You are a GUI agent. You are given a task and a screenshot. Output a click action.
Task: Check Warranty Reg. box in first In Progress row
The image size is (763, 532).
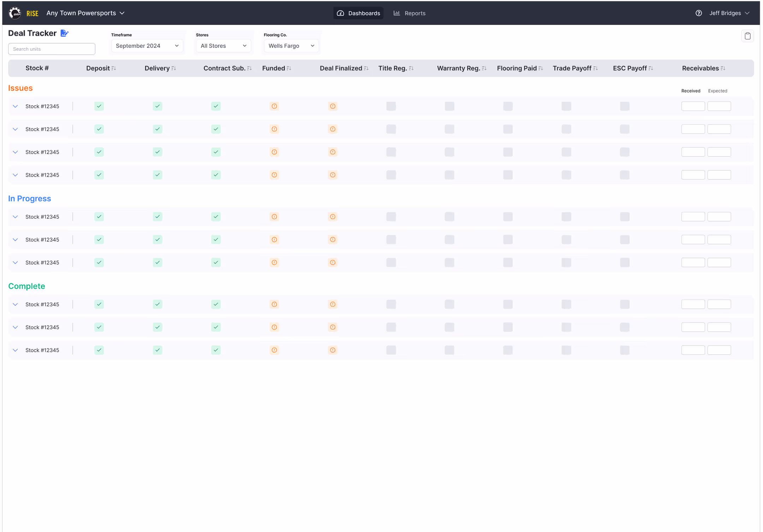click(450, 217)
